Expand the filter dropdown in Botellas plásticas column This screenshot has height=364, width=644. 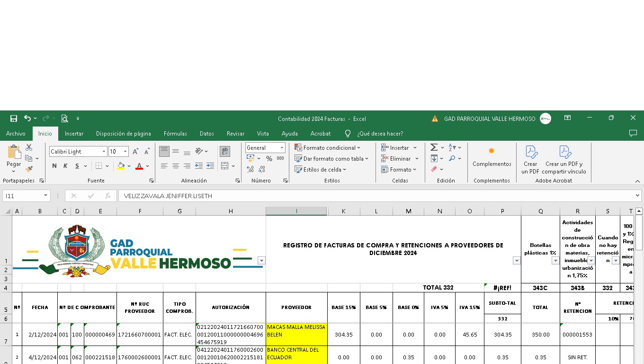[555, 261]
